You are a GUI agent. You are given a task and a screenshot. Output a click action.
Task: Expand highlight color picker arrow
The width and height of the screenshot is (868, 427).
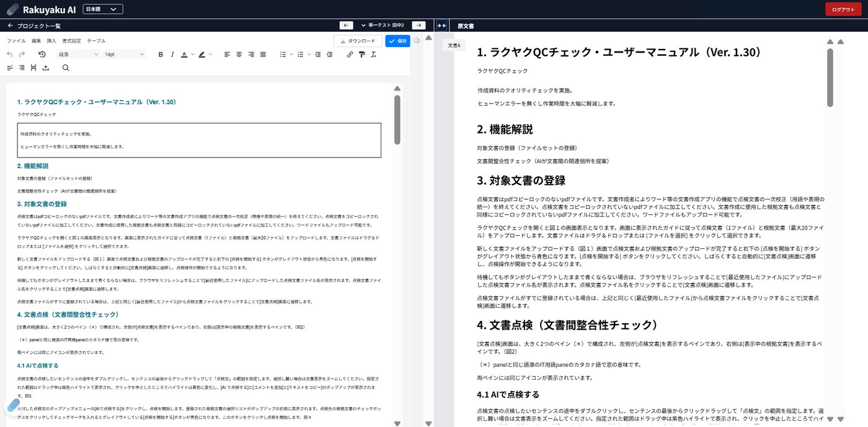click(x=210, y=55)
